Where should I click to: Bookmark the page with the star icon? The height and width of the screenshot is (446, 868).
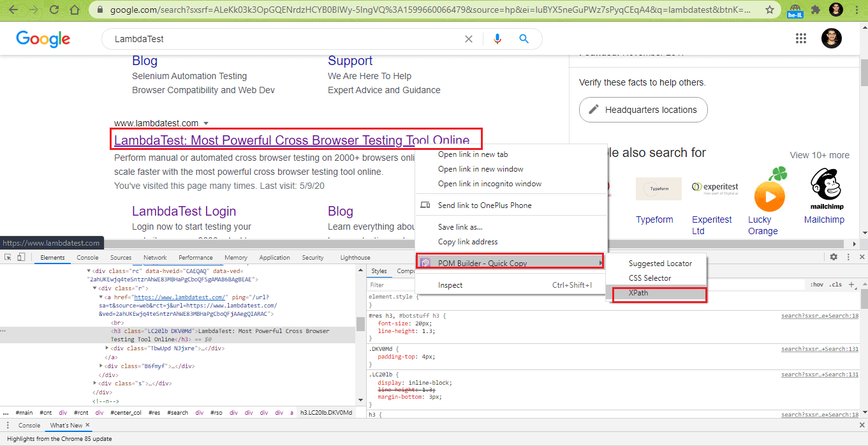click(770, 10)
